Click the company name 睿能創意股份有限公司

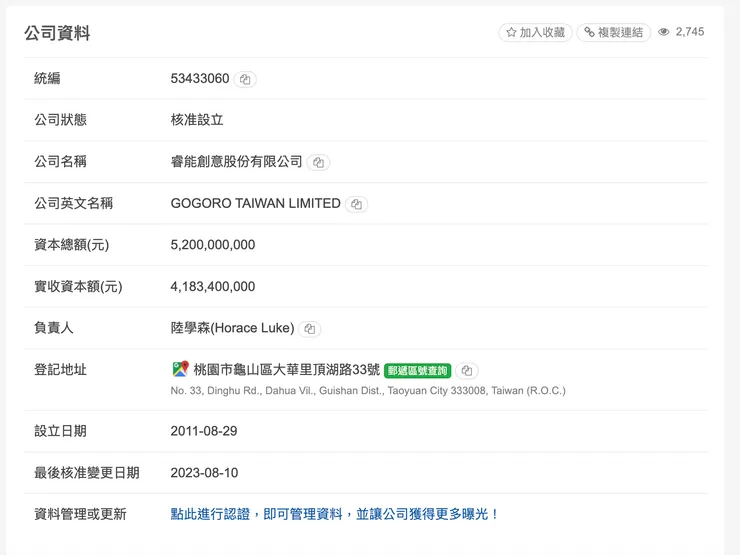(x=236, y=161)
